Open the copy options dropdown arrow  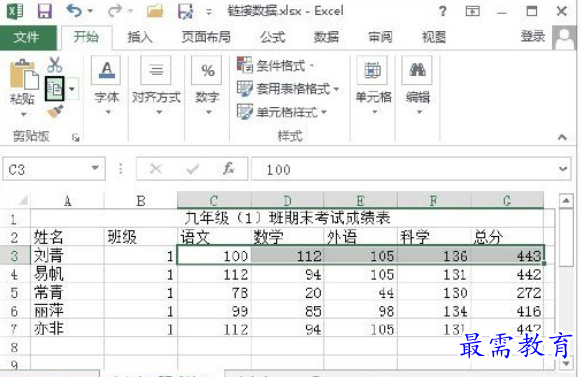72,89
